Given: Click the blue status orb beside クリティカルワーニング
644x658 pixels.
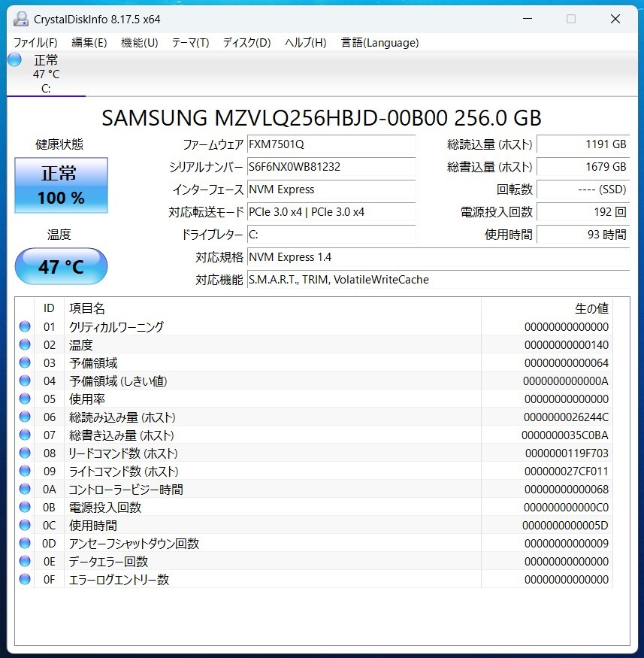Looking at the screenshot, I should point(25,326).
